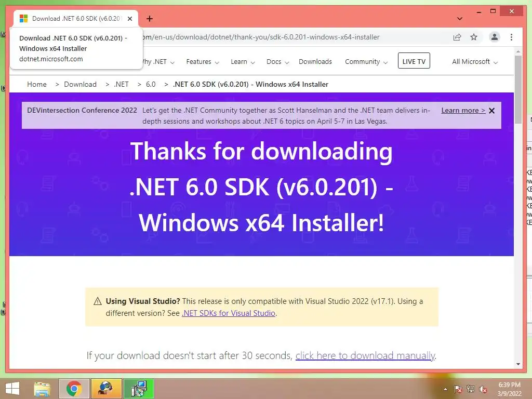This screenshot has width=532, height=399.
Task: Open a new browser tab
Action: tap(149, 19)
